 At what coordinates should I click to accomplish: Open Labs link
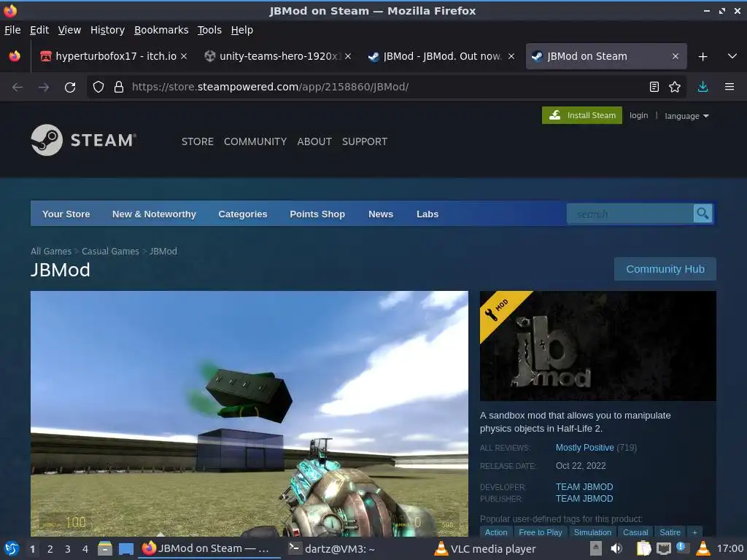pos(427,214)
